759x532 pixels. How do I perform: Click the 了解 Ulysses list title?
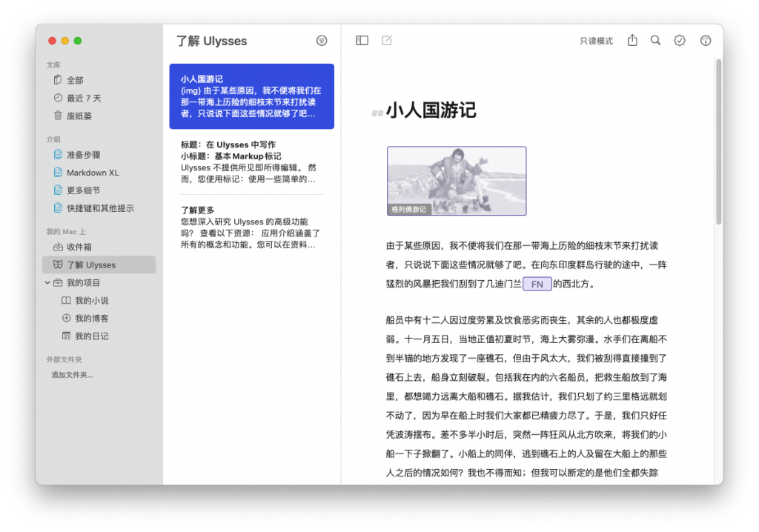coord(211,41)
